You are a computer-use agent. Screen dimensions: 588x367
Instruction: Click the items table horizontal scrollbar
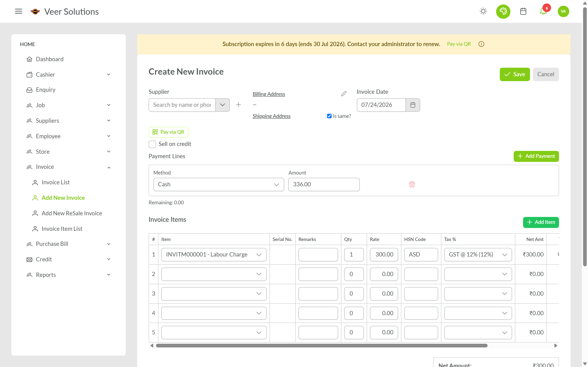point(321,345)
